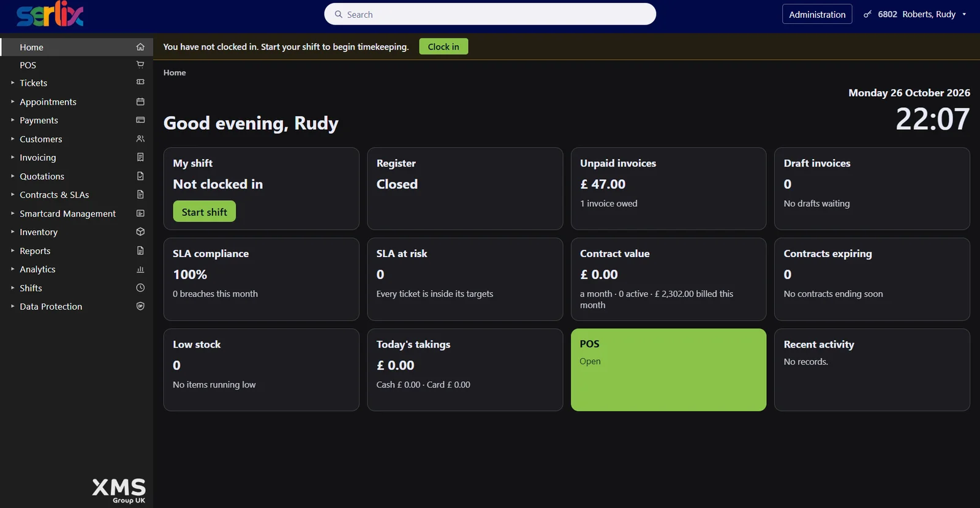The width and height of the screenshot is (980, 508).
Task: Click the Contracts & SLAs document icon
Action: pyautogui.click(x=140, y=195)
